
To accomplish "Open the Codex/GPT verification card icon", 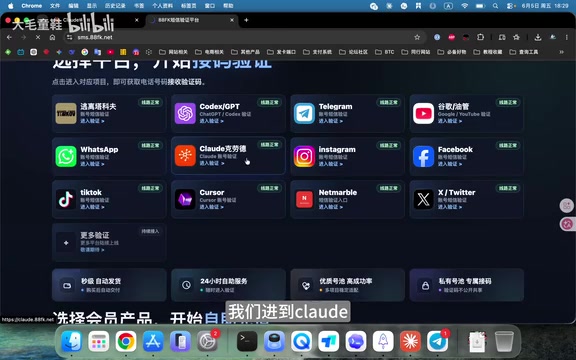I will click(185, 113).
